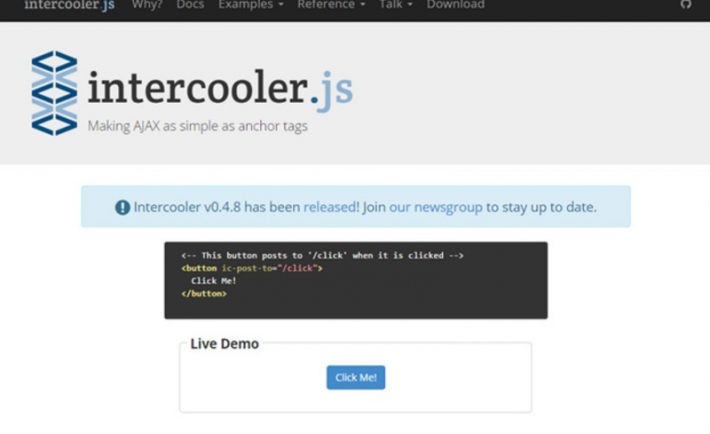
Task: Select Download in the top navigation
Action: coord(456,5)
